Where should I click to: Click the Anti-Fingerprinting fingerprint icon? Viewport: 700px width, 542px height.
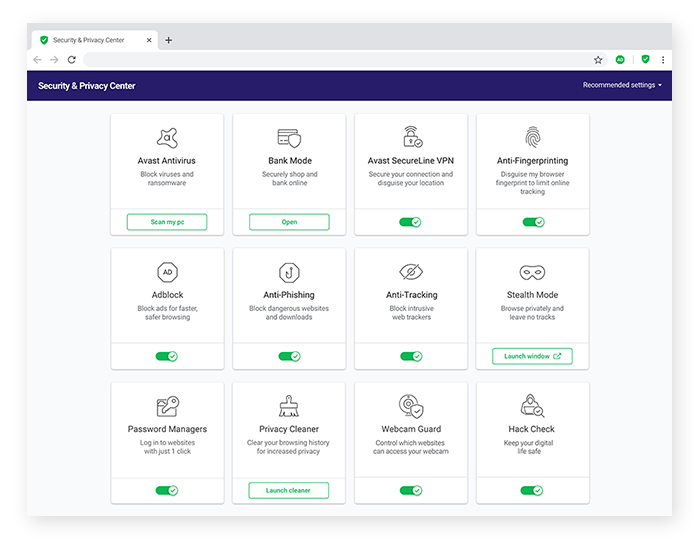pyautogui.click(x=532, y=137)
